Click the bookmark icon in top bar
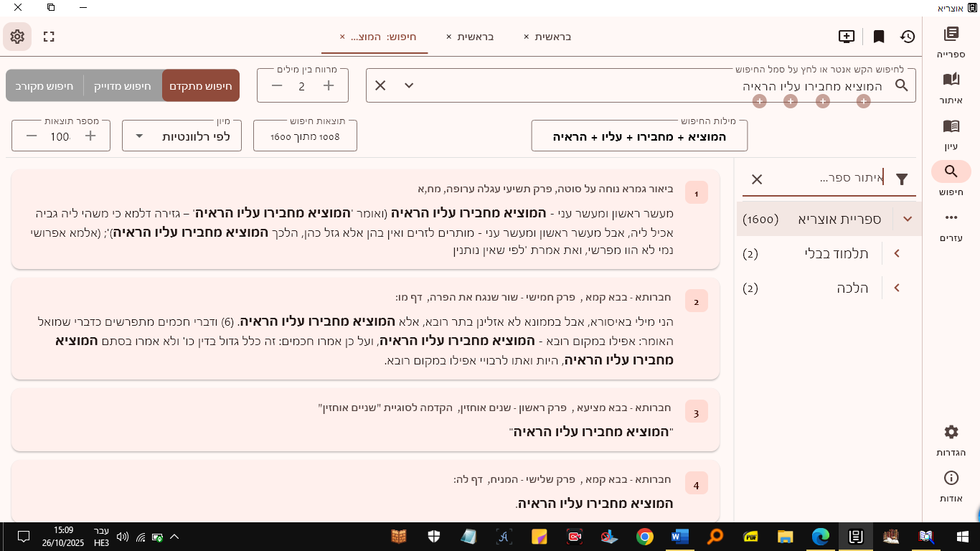This screenshot has height=551, width=980. (878, 37)
